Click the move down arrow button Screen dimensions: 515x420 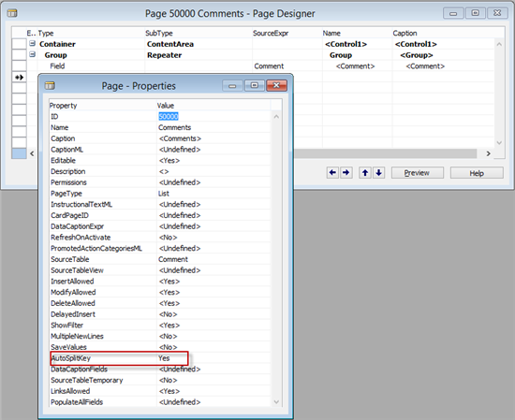378,173
